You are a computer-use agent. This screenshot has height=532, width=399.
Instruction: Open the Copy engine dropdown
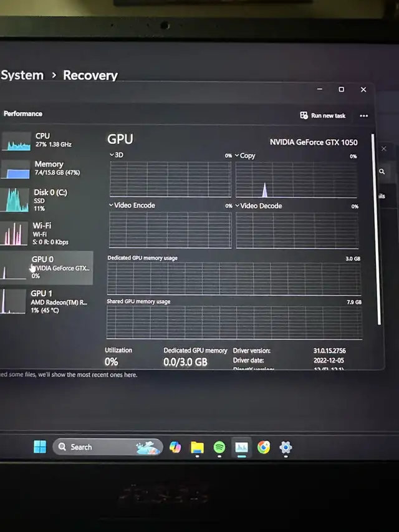[245, 156]
